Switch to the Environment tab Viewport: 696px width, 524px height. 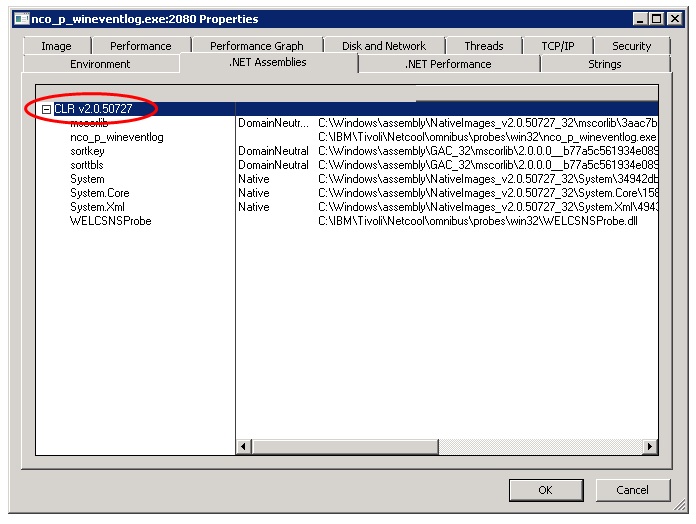pyautogui.click(x=100, y=64)
